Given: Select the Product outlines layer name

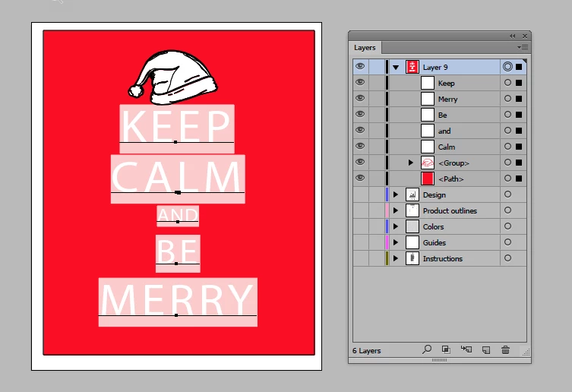Looking at the screenshot, I should point(450,211).
